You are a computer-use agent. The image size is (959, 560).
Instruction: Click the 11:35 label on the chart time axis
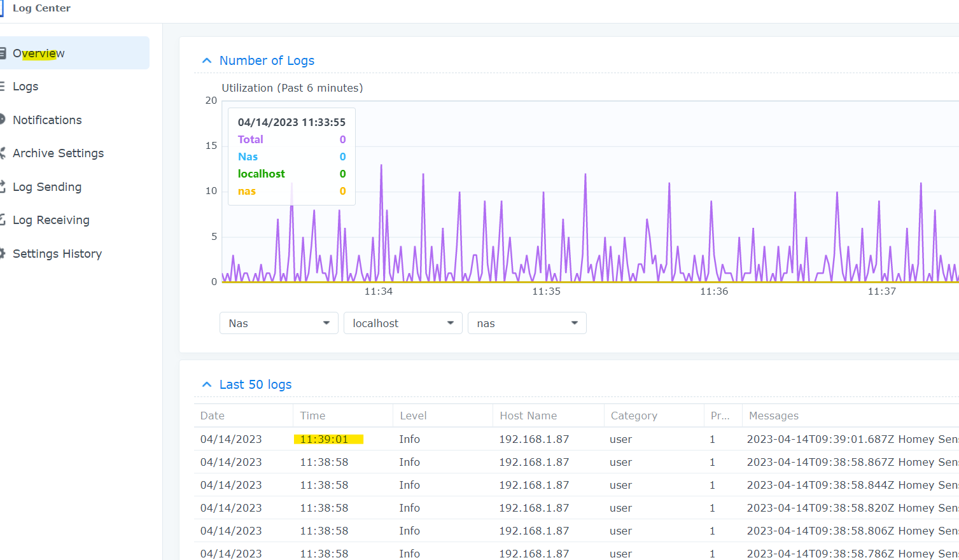[547, 291]
